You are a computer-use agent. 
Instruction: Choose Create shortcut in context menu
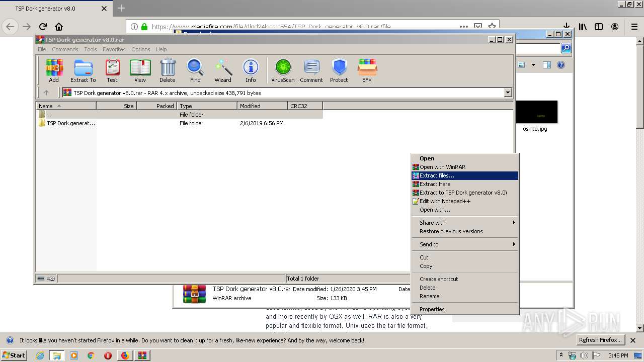click(465, 279)
